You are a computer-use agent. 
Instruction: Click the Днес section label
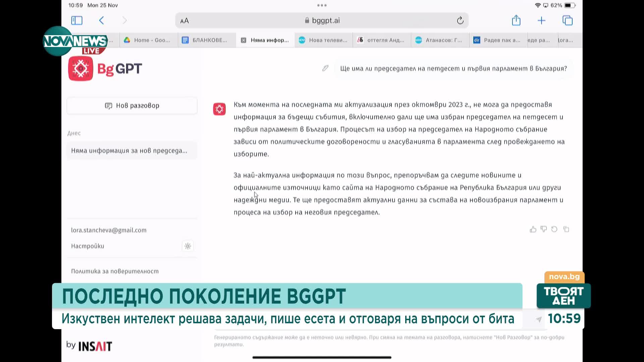click(x=74, y=133)
